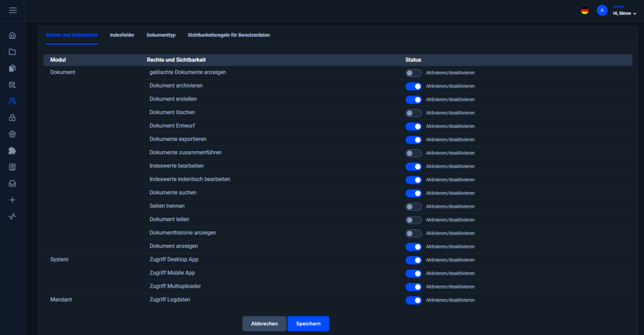Open the padlock icon in sidebar

coord(13,118)
